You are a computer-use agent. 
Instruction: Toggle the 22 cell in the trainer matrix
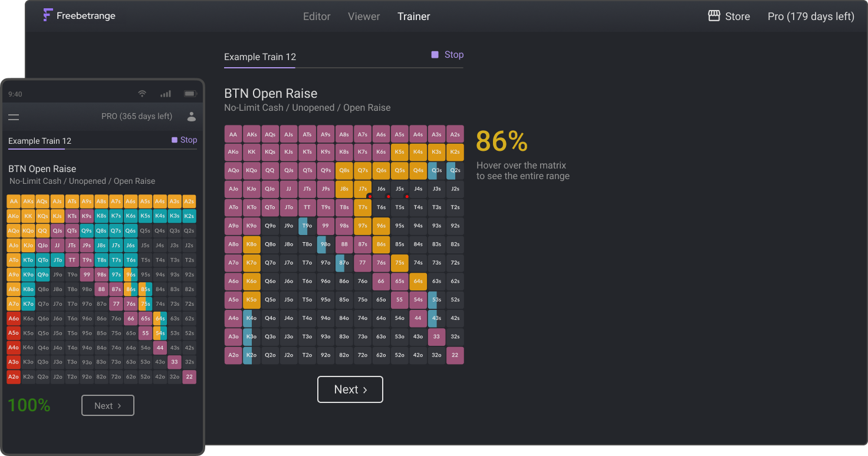pos(455,355)
